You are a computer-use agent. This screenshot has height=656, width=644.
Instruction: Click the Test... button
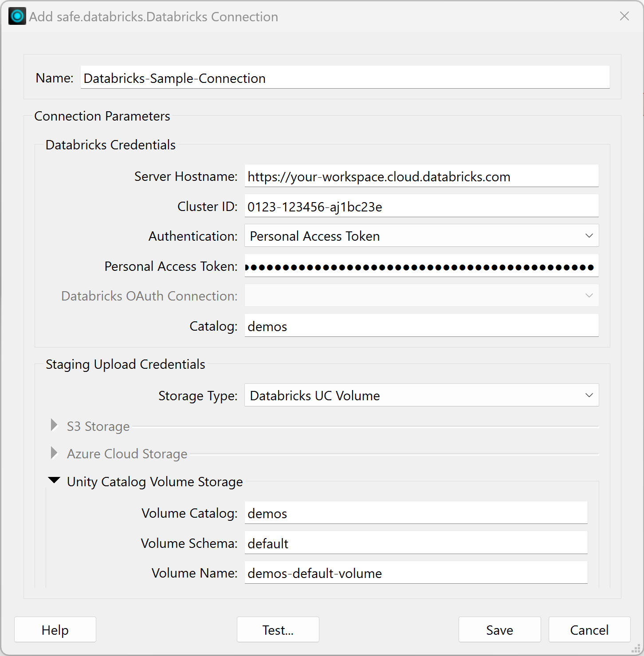tap(278, 629)
